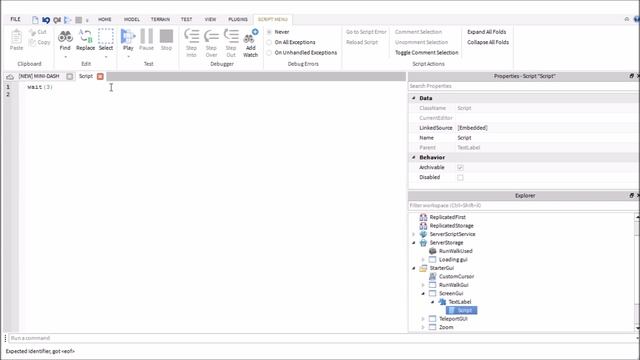Click the Paste icon in Clipboard
640x360 pixels.
(16, 37)
